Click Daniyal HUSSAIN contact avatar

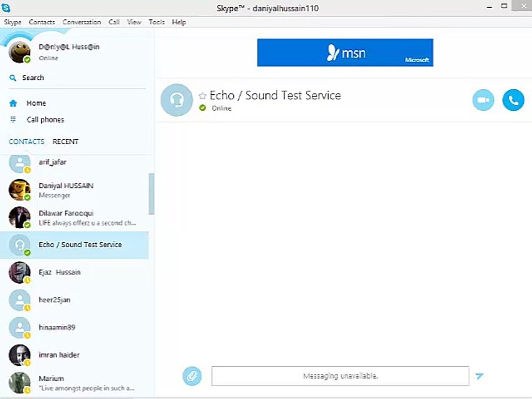pos(19,190)
